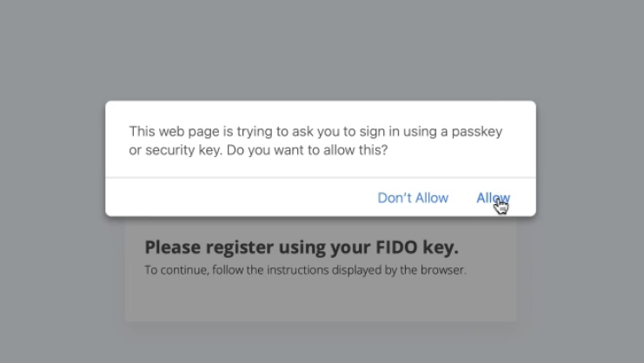Click the phrase 'security key' in the dialog
Screen dimensions: 644x363
coord(185,150)
